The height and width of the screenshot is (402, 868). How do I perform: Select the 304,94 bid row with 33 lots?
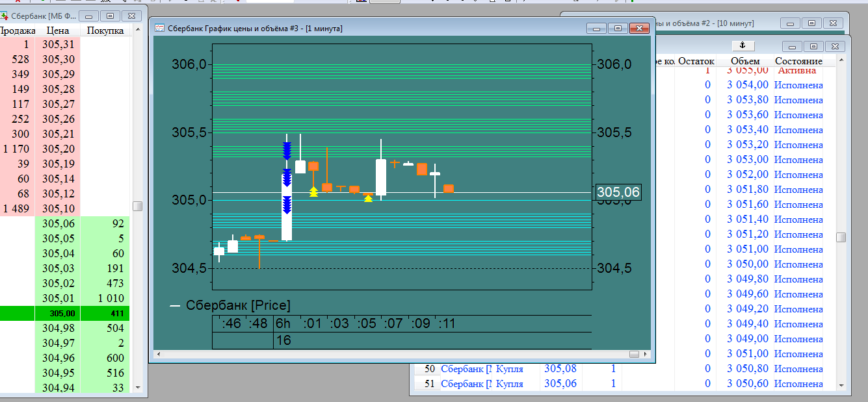pos(65,388)
